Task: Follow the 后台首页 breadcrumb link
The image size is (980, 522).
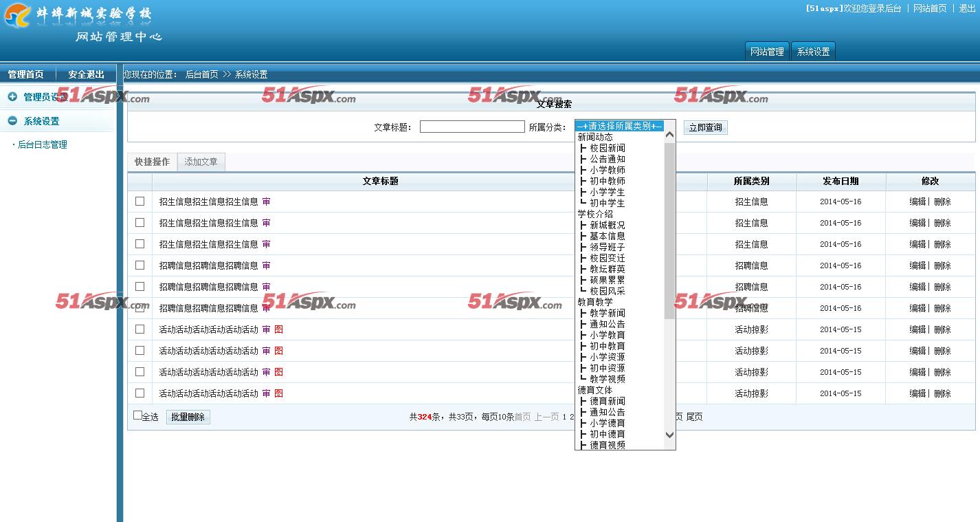Action: point(202,74)
